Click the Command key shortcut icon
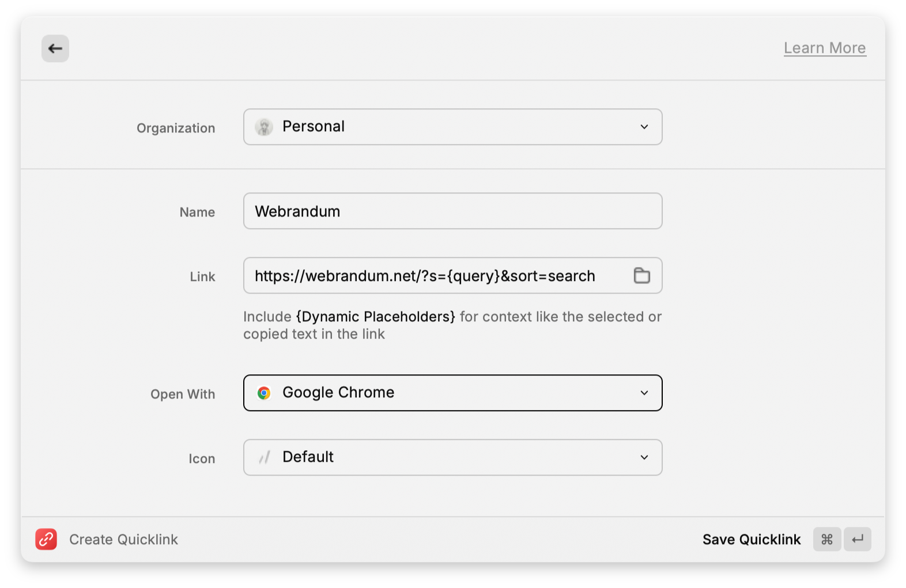906x588 pixels. point(826,540)
